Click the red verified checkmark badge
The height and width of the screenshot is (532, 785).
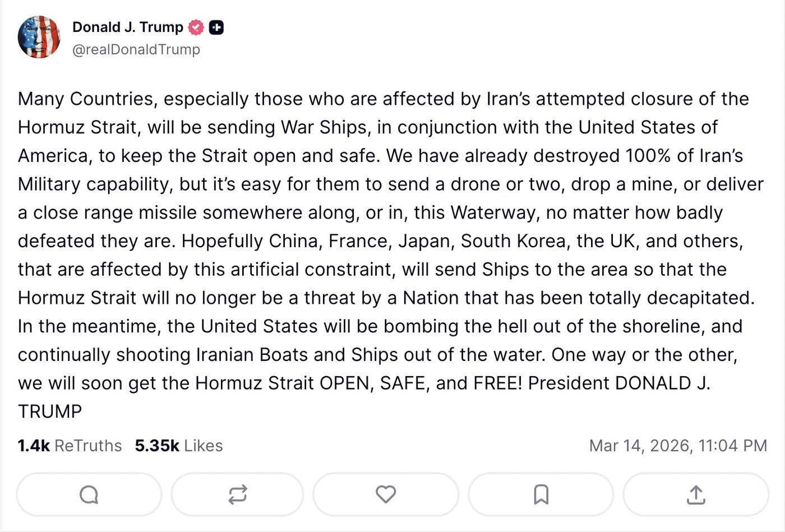tap(196, 27)
